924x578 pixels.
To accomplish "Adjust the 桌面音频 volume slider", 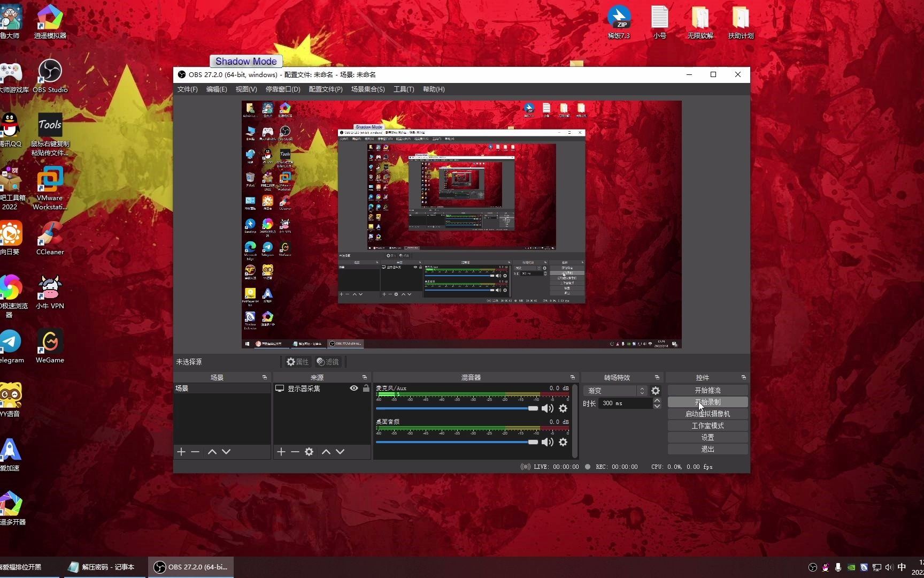I will coord(457,442).
